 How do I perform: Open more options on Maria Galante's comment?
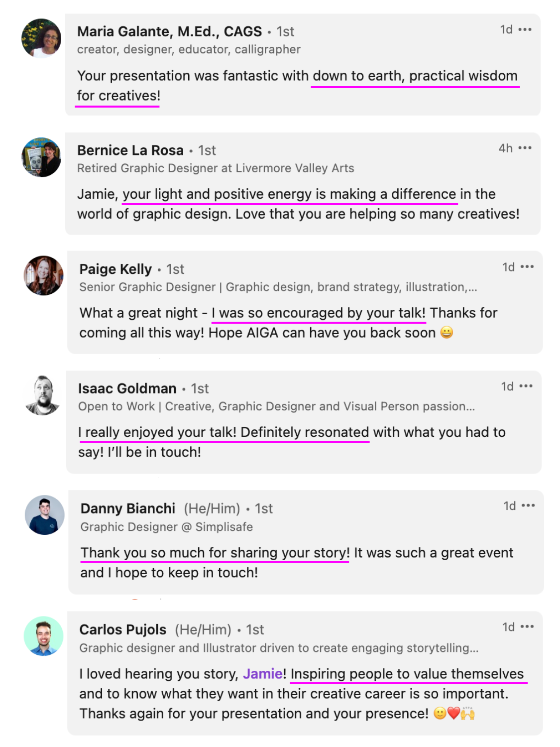click(x=525, y=30)
